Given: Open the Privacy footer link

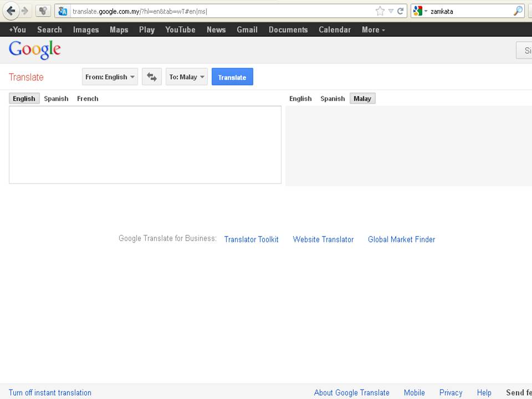Looking at the screenshot, I should coord(451,392).
